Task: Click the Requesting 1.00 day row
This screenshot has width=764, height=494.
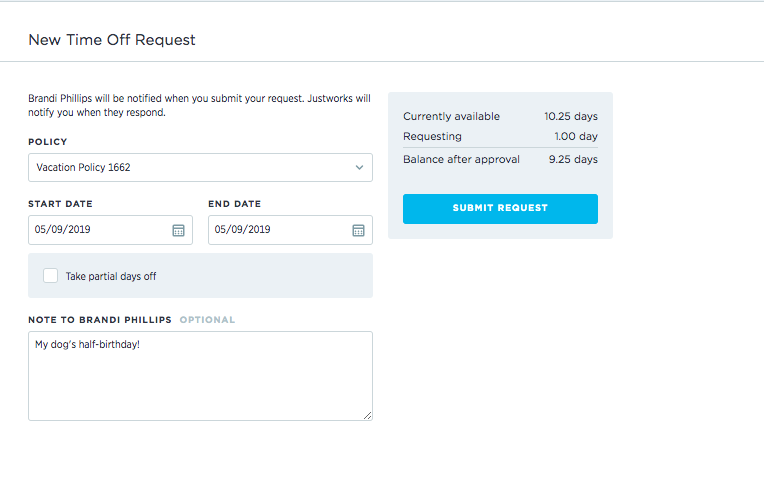Action: point(500,136)
